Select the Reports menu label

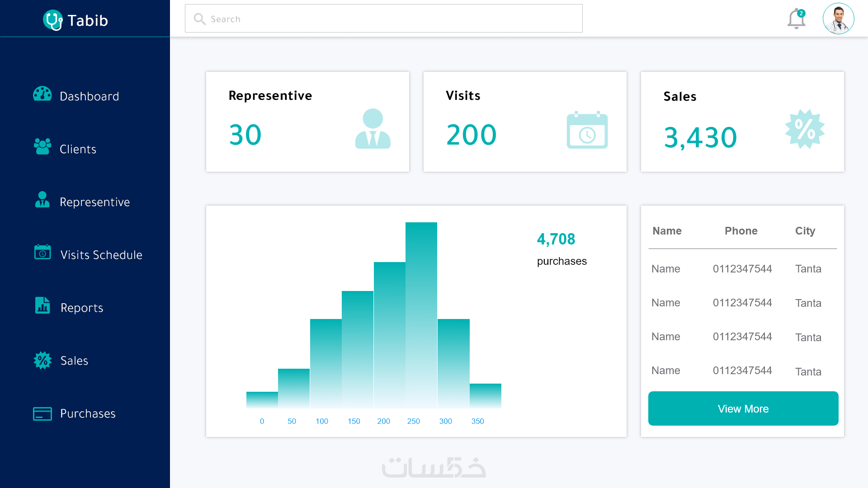tap(82, 308)
